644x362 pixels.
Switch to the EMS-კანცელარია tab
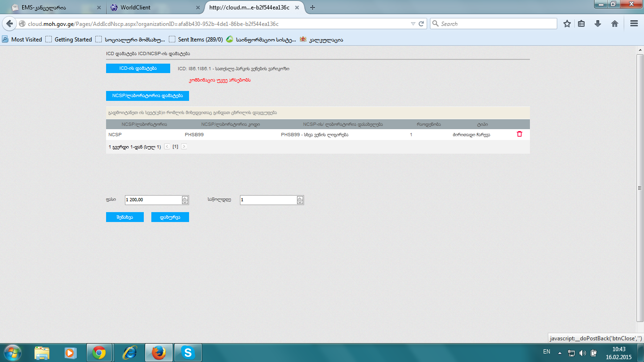coord(52,8)
